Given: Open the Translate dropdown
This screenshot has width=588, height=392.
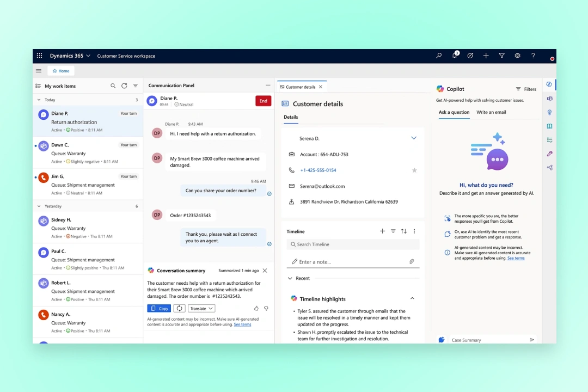Looking at the screenshot, I should click(201, 309).
